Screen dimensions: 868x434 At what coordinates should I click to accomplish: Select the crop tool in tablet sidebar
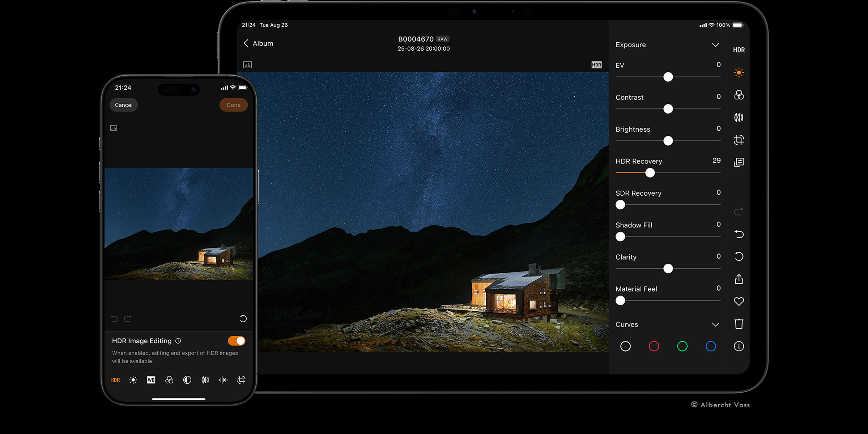(739, 140)
